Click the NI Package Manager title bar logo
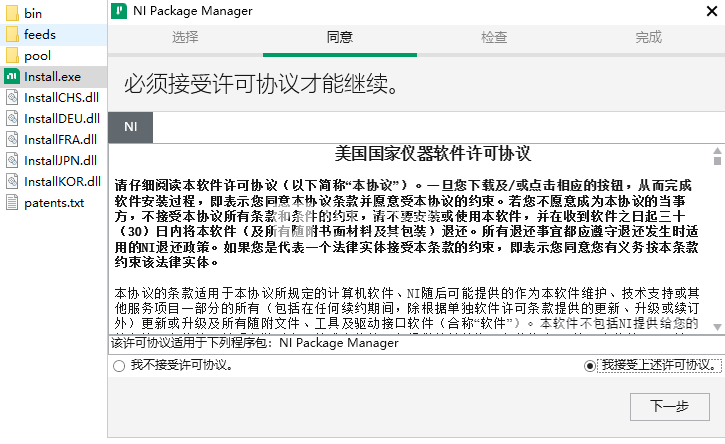Screen dimensions: 725x444 (119, 11)
